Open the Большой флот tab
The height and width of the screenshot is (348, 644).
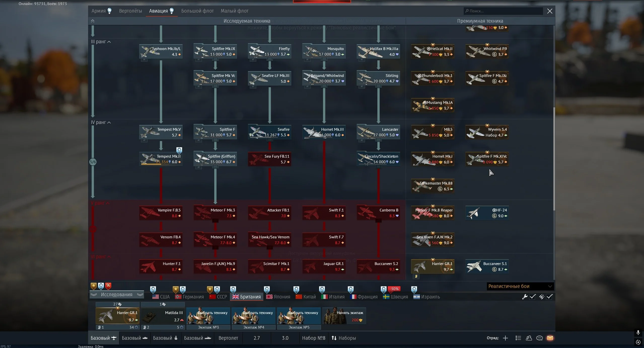(x=197, y=11)
